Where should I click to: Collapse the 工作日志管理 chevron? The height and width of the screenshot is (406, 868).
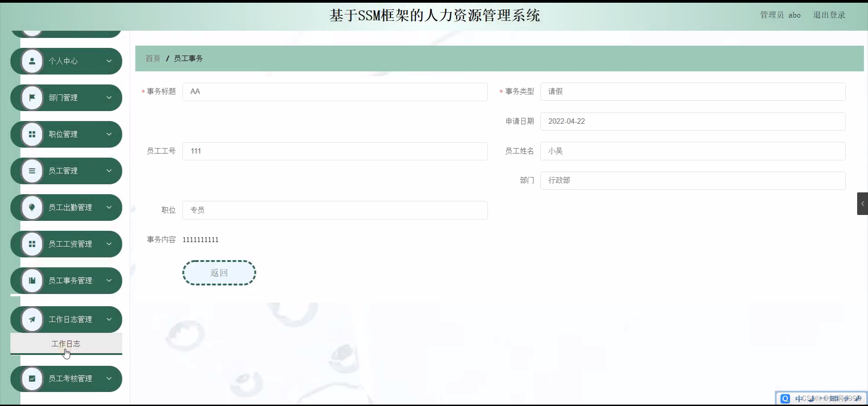(x=109, y=319)
